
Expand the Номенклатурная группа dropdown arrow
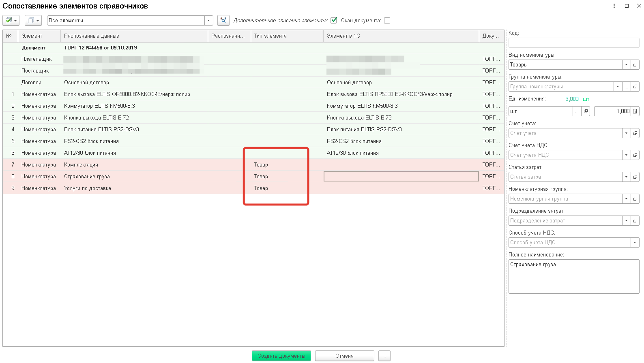[x=627, y=199]
